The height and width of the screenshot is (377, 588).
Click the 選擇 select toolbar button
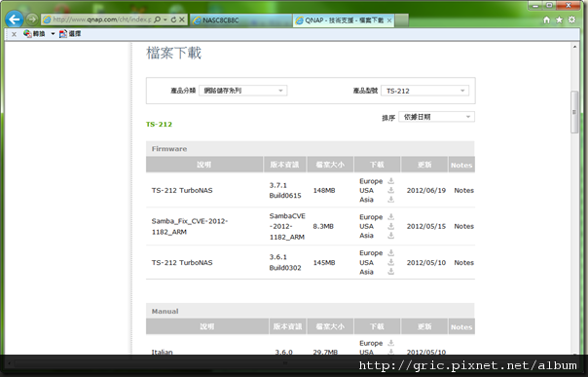(x=70, y=34)
